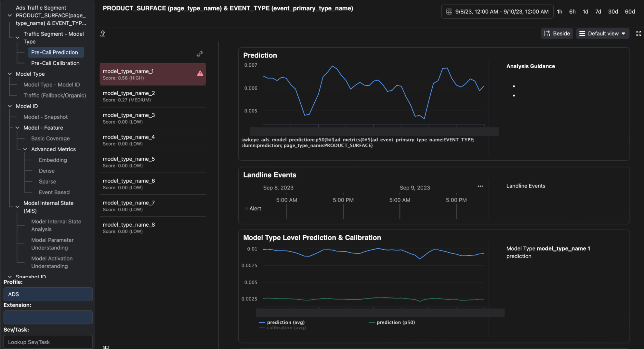Click red warning icon on model_type_name_1

[x=200, y=73]
